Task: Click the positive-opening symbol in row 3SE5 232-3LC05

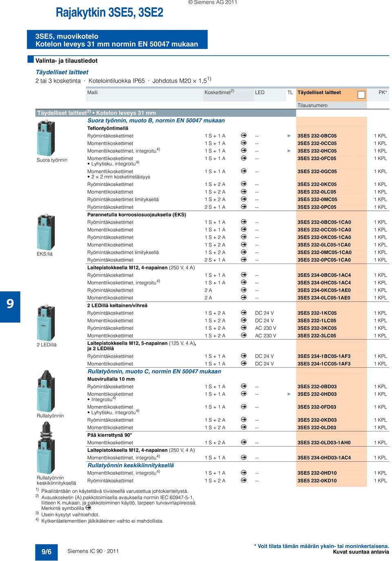Action: click(244, 335)
